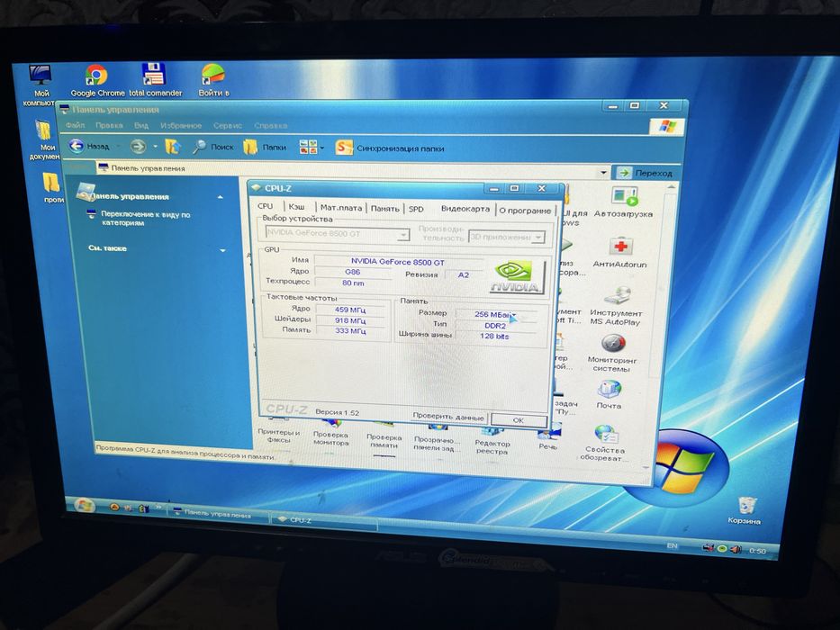The height and width of the screenshot is (630, 840).
Task: Open the Почта control panel icon
Action: [610, 394]
